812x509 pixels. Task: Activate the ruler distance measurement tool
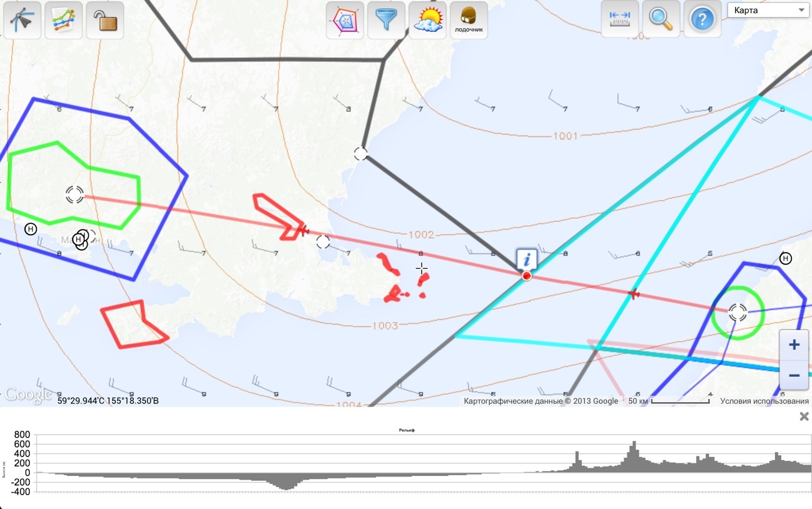619,19
